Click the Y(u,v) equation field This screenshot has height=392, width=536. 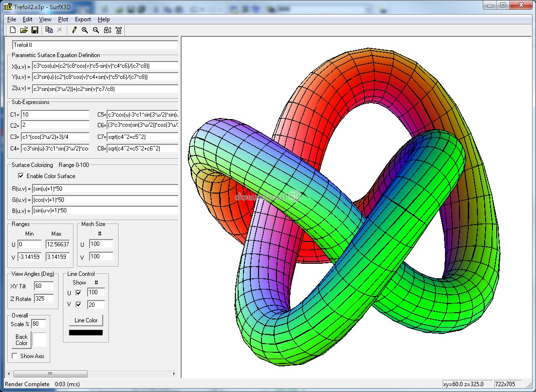pyautogui.click(x=105, y=77)
